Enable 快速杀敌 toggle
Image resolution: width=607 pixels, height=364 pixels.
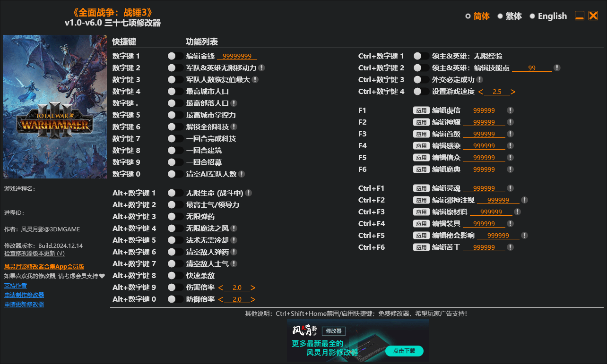[x=175, y=276]
